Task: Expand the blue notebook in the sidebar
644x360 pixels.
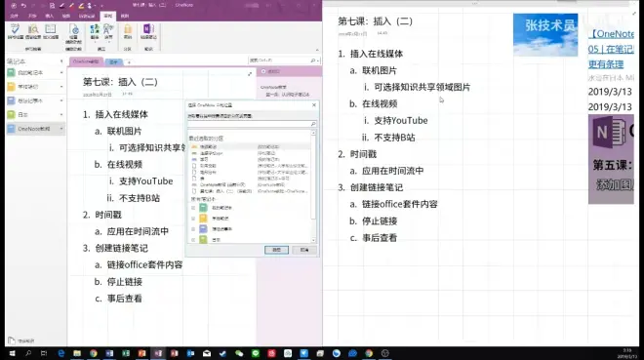Action: 61,100
